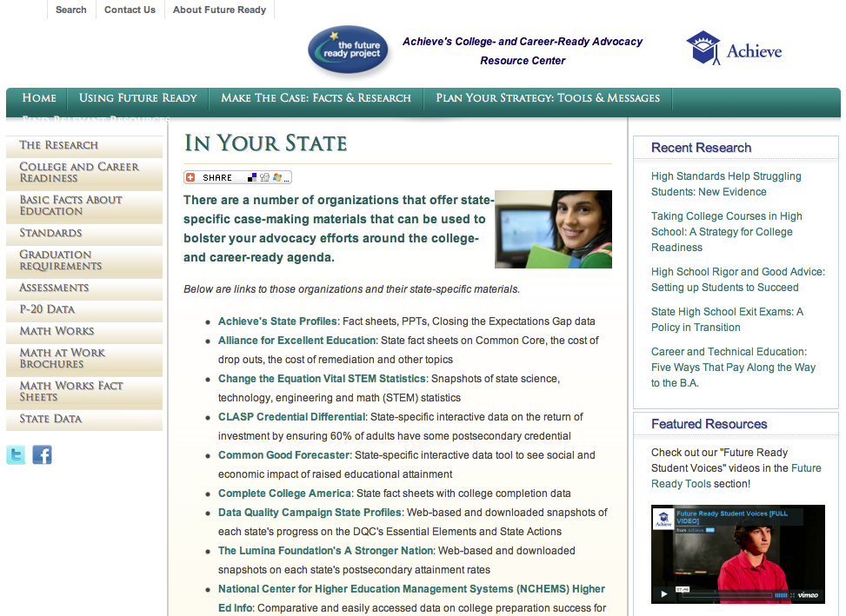The image size is (846, 616).
Task: Go to Home in the navigation bar
Action: point(39,98)
